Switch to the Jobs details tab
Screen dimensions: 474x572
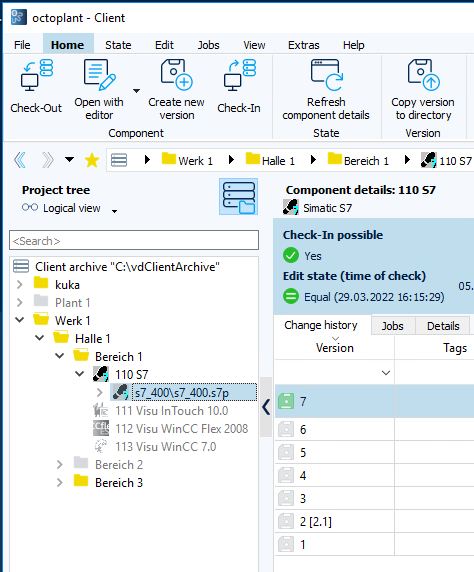click(x=393, y=326)
